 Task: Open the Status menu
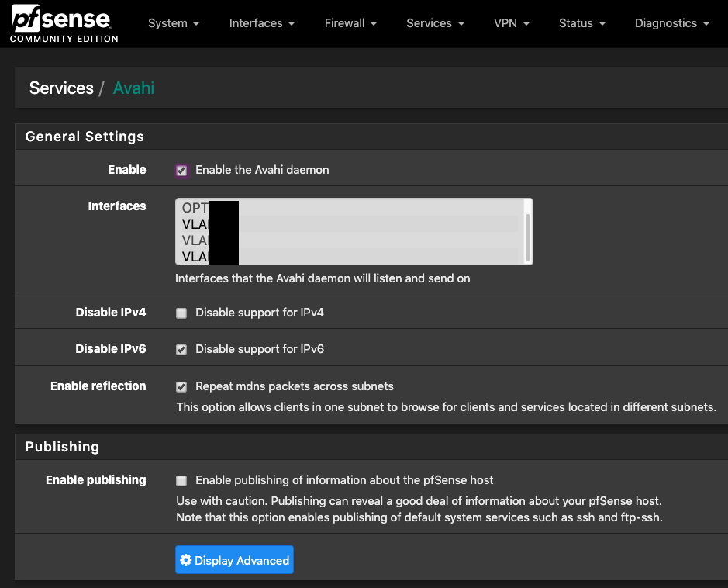pyautogui.click(x=581, y=23)
